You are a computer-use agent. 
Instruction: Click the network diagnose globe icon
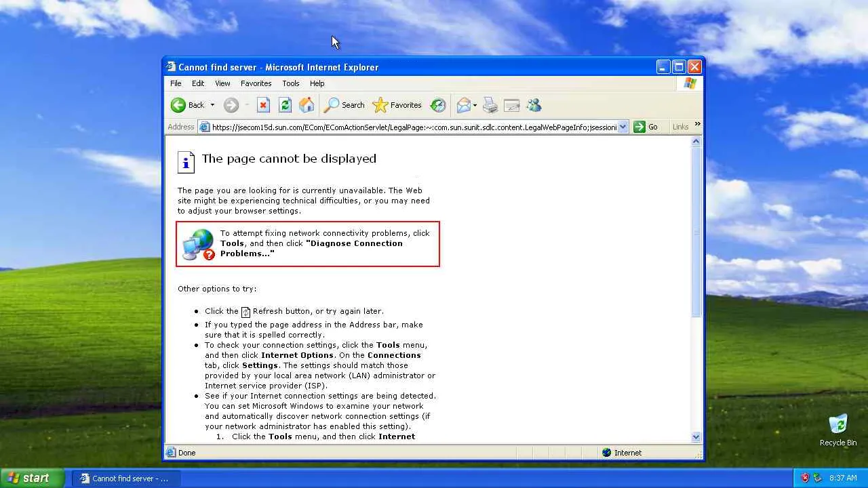[199, 245]
